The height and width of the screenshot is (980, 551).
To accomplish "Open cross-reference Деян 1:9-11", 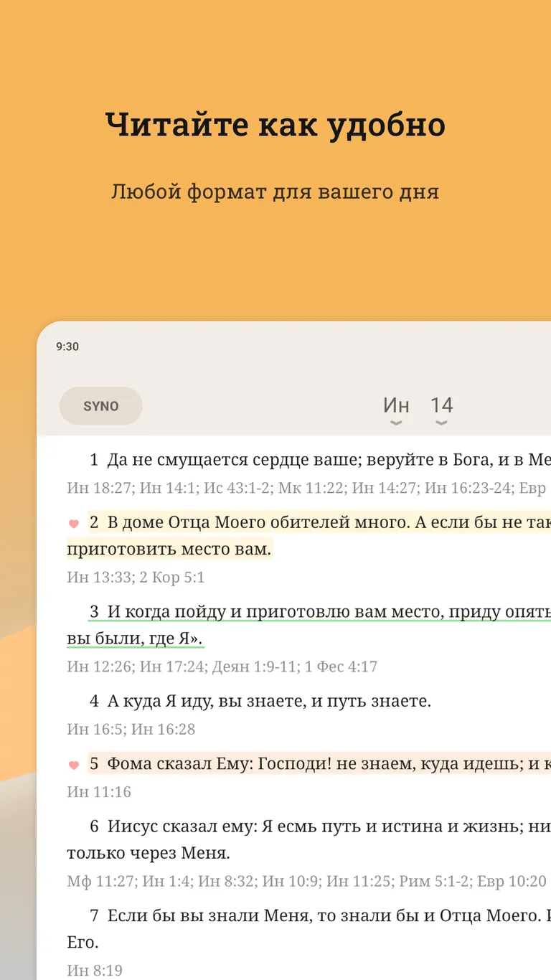I will (x=255, y=666).
